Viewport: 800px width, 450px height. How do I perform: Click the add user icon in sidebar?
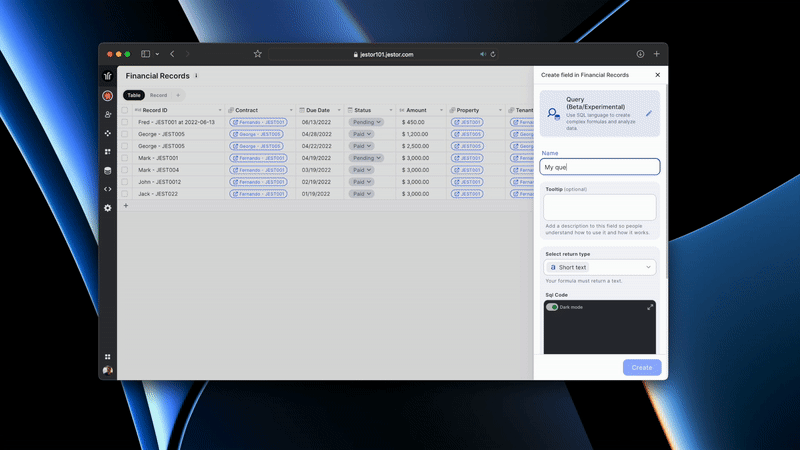pos(108,114)
